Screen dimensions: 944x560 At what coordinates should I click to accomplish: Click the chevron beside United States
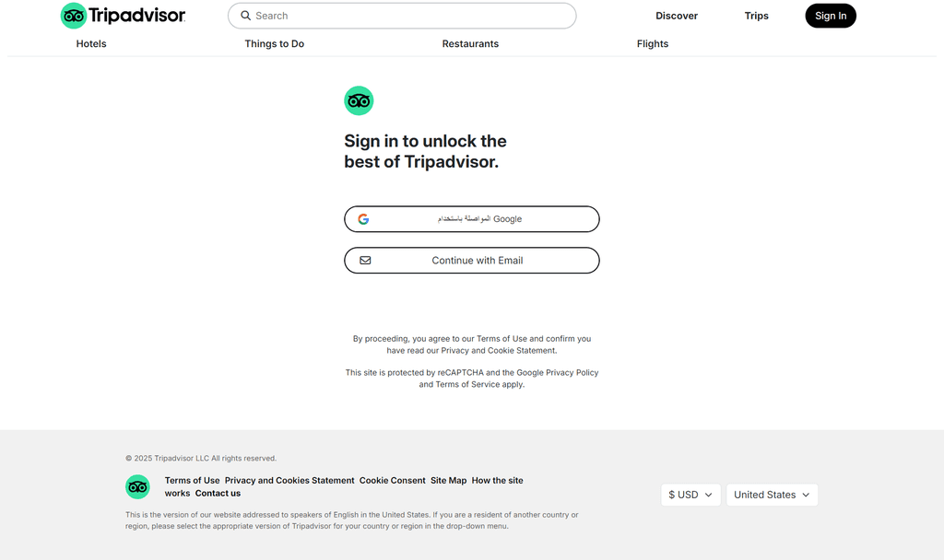tap(806, 495)
